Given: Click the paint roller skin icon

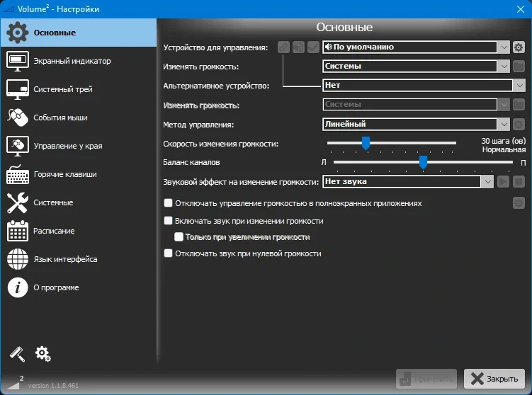Looking at the screenshot, I should (17, 354).
